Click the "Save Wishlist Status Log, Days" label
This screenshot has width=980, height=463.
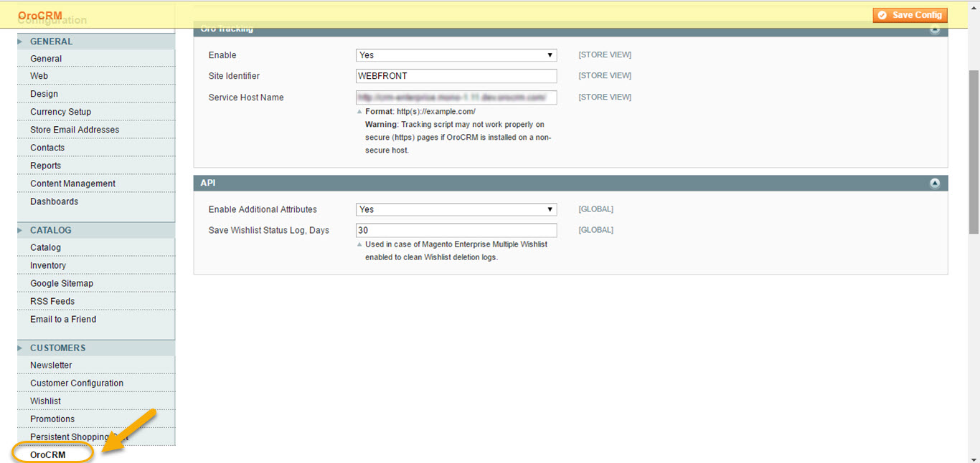[269, 230]
